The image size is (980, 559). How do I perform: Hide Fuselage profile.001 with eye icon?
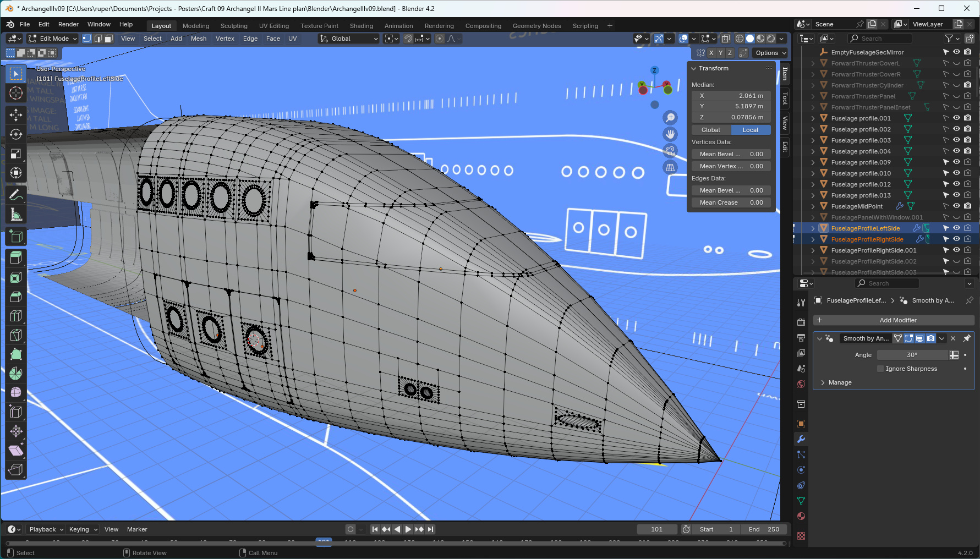tap(956, 118)
